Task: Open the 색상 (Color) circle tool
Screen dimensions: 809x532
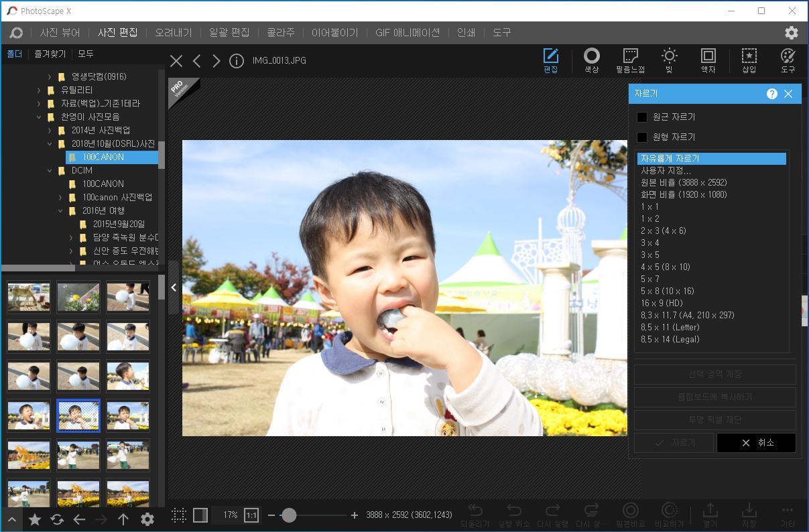Action: point(591,60)
